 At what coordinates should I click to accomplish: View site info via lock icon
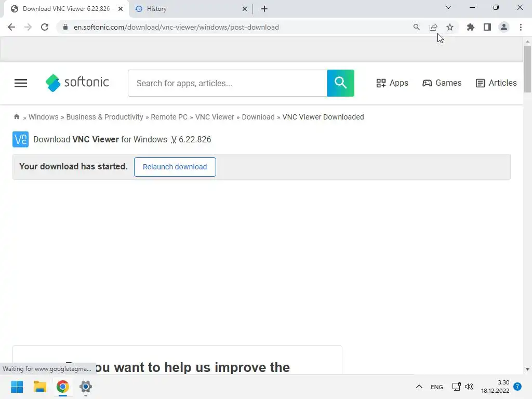(x=65, y=27)
